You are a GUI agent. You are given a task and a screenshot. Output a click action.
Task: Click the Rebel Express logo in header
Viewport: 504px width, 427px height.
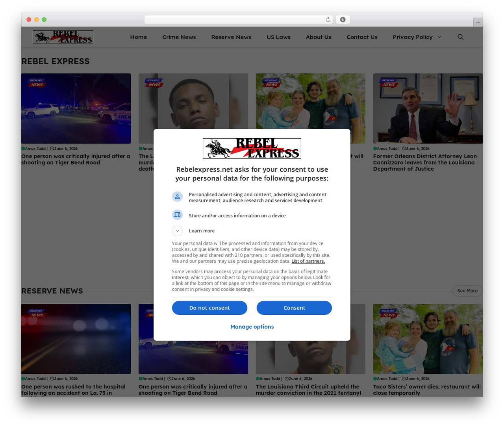click(63, 37)
